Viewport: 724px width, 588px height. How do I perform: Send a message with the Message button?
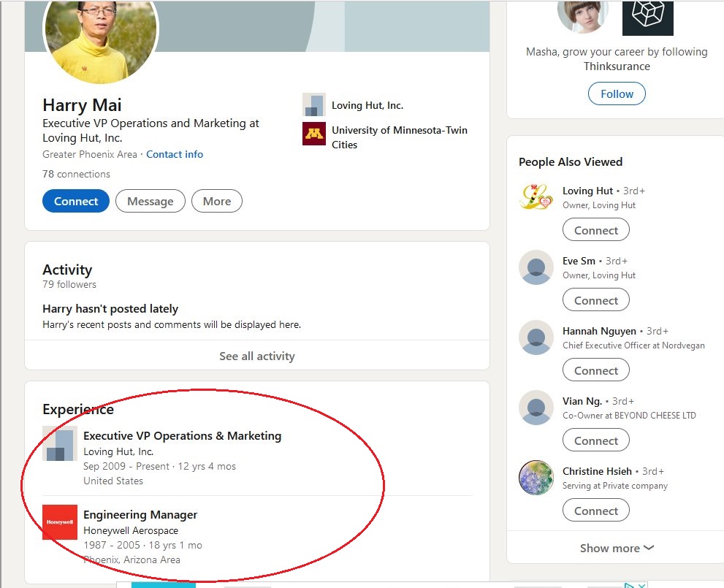tap(150, 201)
